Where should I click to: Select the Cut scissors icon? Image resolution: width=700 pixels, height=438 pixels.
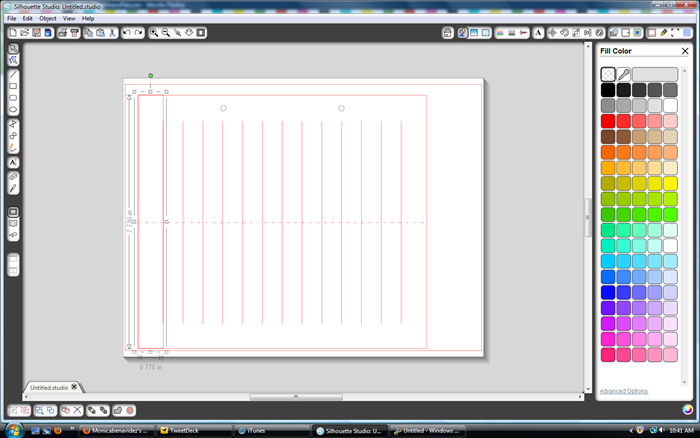(x=112, y=33)
